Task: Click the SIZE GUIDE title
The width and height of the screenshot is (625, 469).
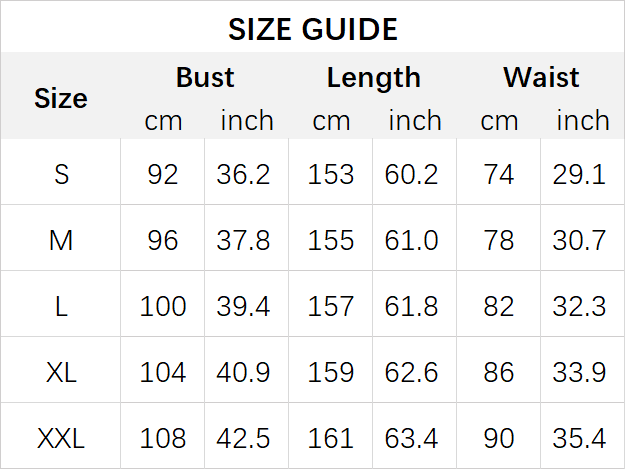Action: pos(312,29)
